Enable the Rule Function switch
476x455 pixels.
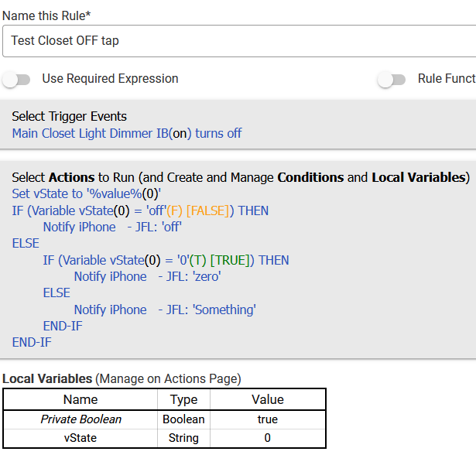pos(391,79)
